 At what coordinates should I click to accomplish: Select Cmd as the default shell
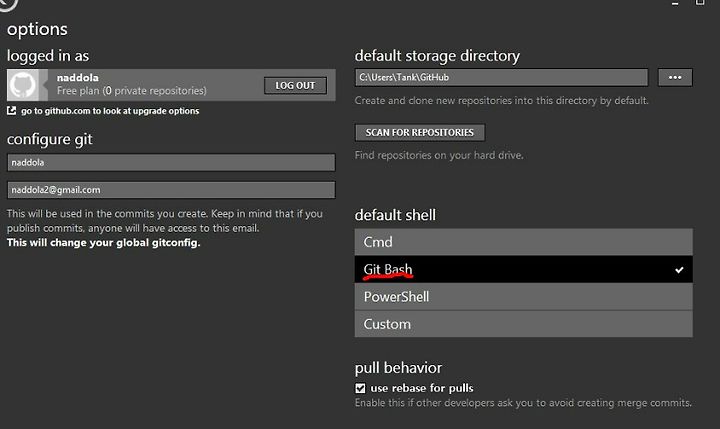point(523,242)
